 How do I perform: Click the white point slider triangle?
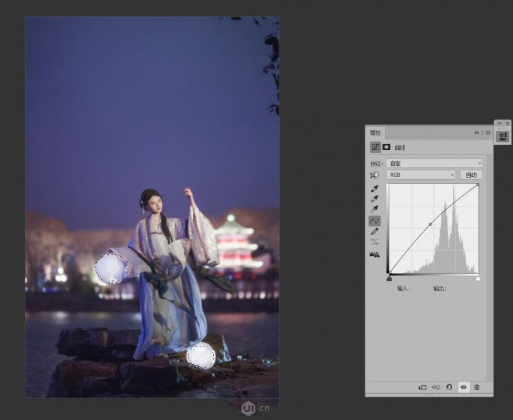pyautogui.click(x=478, y=278)
